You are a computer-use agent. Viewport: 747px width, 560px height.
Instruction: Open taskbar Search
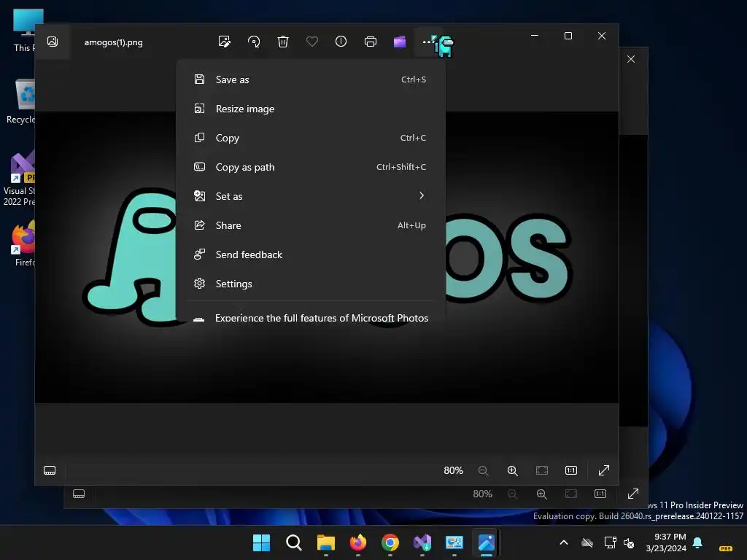(293, 542)
